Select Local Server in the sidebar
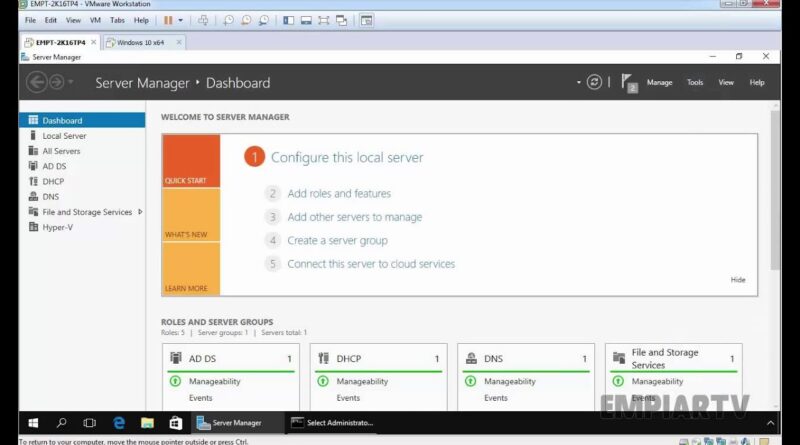This screenshot has height=445, width=800. [82, 136]
